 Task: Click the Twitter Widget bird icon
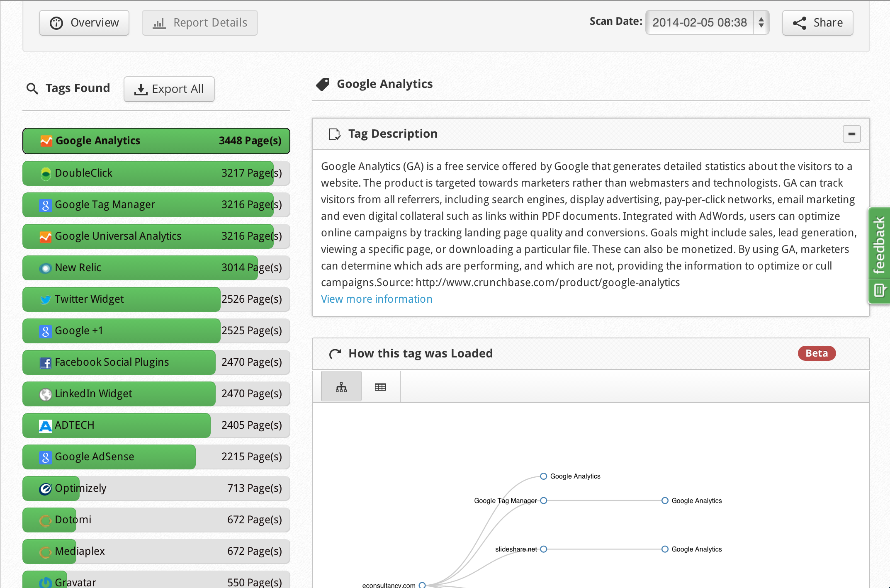[x=45, y=299]
